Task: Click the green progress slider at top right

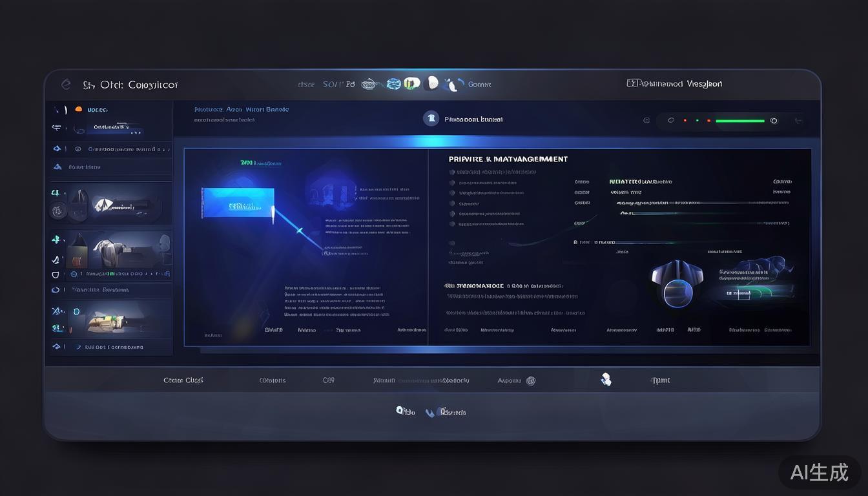Action: (739, 121)
